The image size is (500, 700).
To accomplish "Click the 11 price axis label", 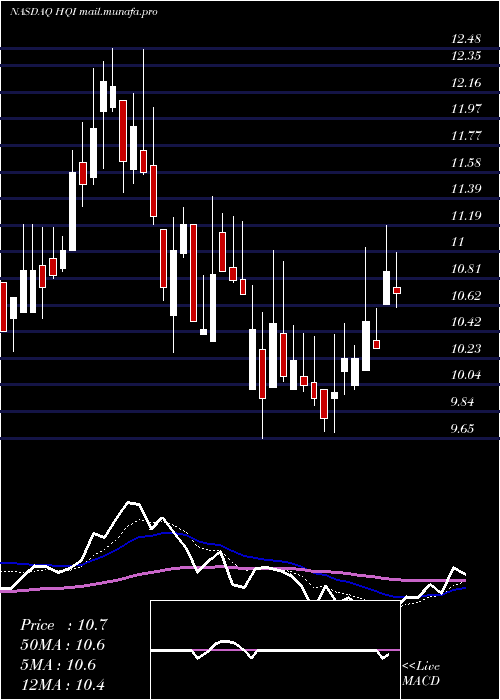I will click(458, 242).
